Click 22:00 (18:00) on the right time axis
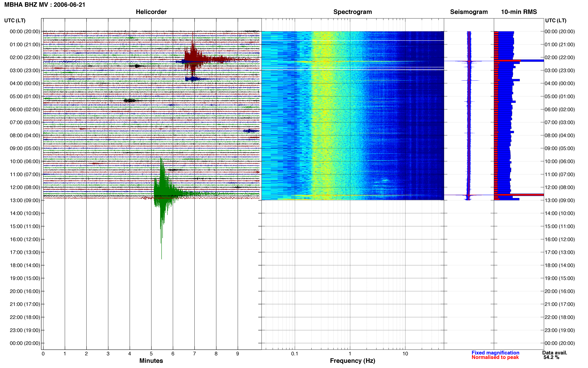Viewport: 588px width, 368px height. pyautogui.click(x=560, y=317)
